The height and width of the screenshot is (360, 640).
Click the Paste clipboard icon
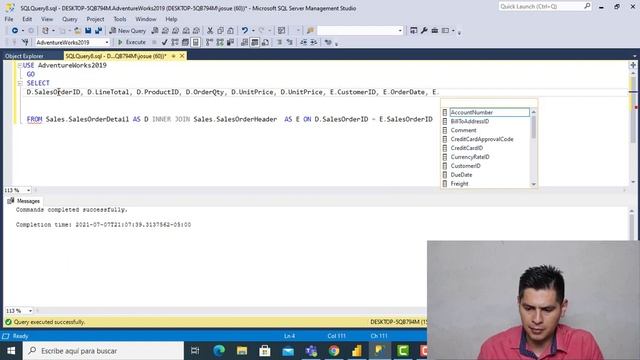(231, 31)
